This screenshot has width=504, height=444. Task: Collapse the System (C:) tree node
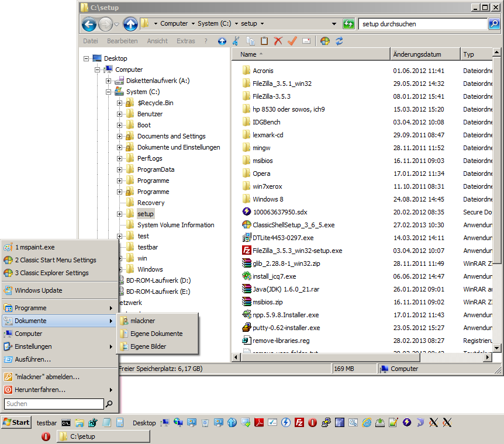pyautogui.click(x=108, y=91)
